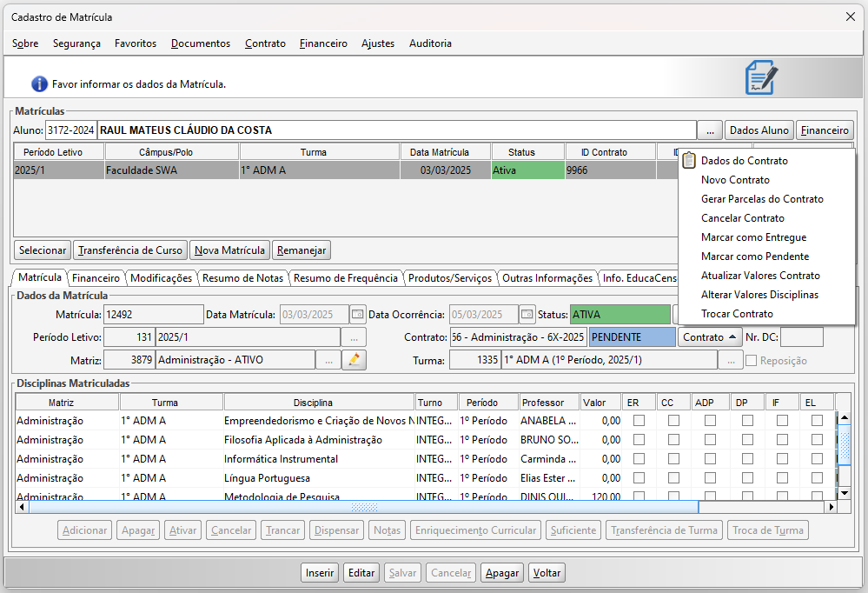
Task: Switch to the Produtos/Serviços tab
Action: click(450, 278)
